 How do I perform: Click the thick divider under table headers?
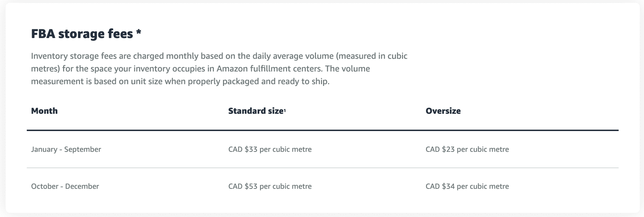click(x=322, y=130)
